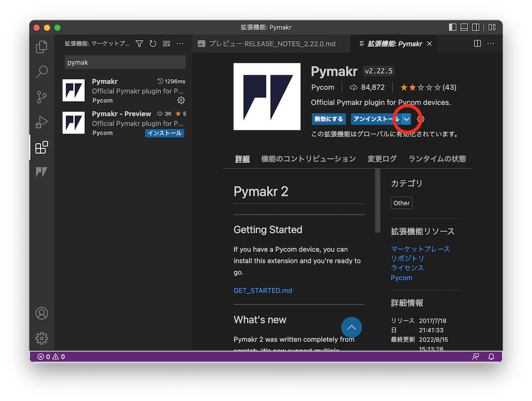This screenshot has width=532, height=401.
Task: Open the GET_STARTED.md link
Action: [x=263, y=291]
